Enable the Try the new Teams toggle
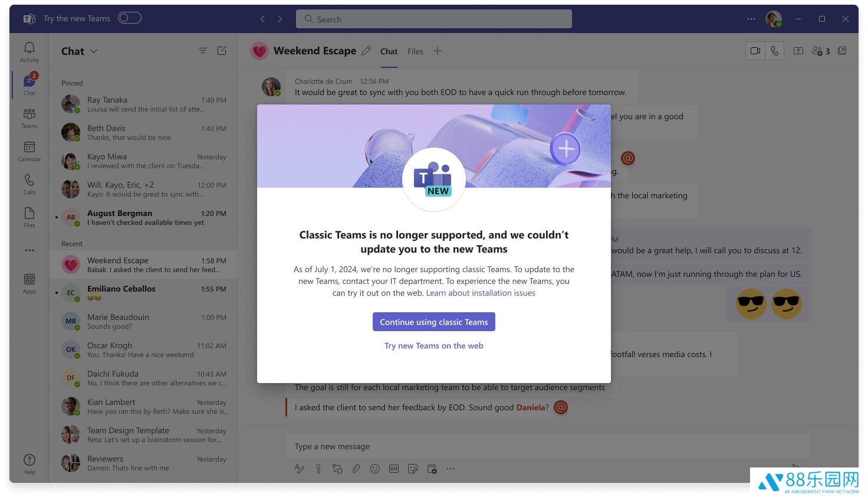This screenshot has height=497, width=868. point(129,18)
